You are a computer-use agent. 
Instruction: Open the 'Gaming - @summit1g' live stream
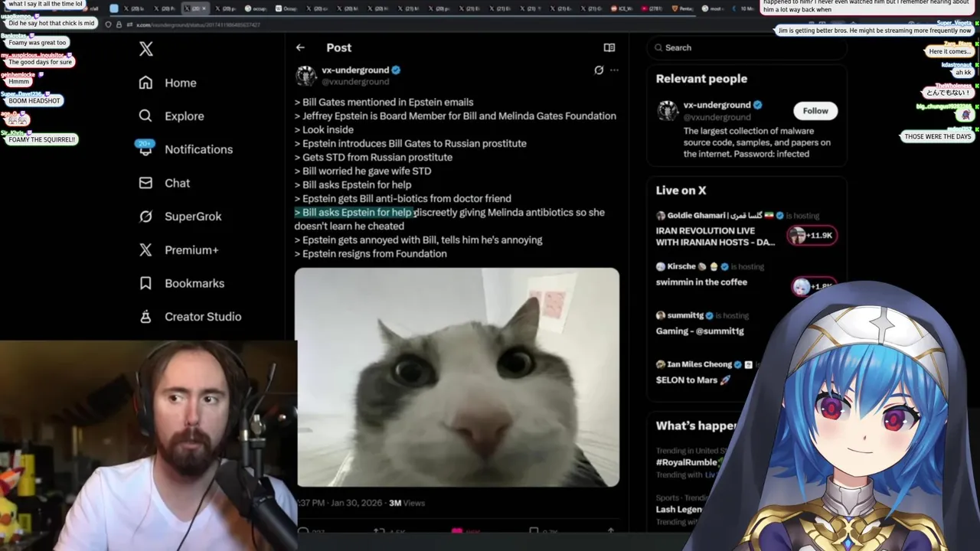(700, 331)
